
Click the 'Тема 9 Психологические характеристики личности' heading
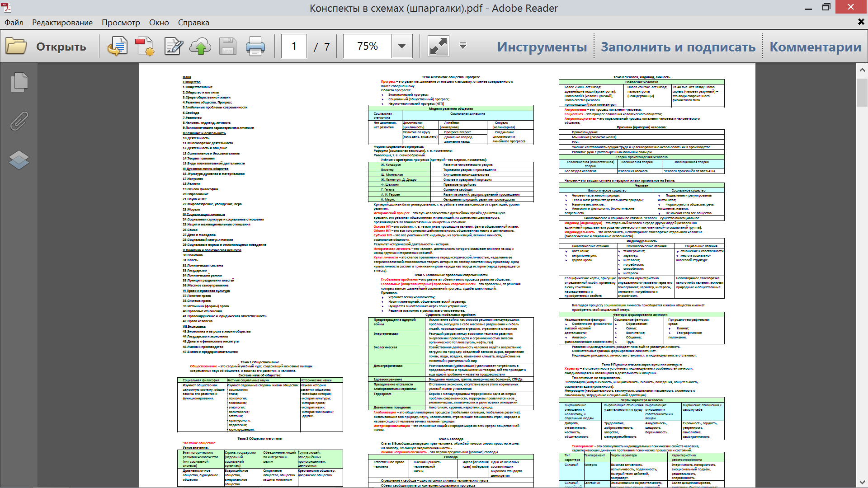pyautogui.click(x=642, y=365)
